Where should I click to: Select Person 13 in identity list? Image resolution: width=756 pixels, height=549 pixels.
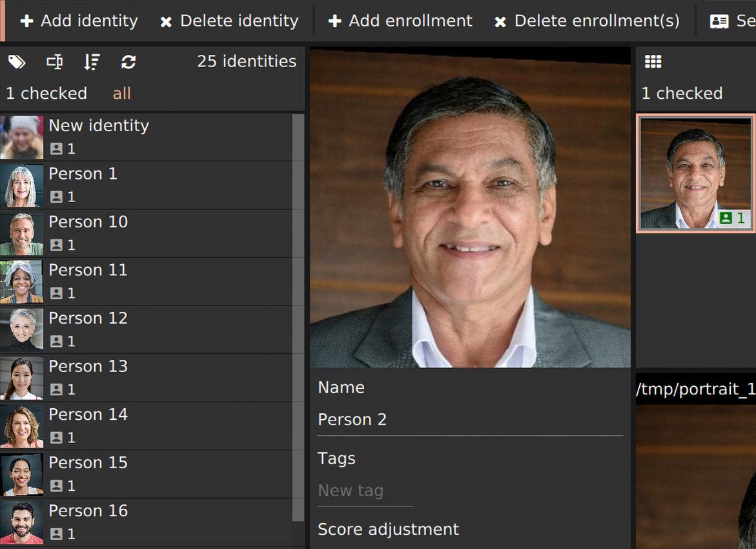[x=88, y=367]
